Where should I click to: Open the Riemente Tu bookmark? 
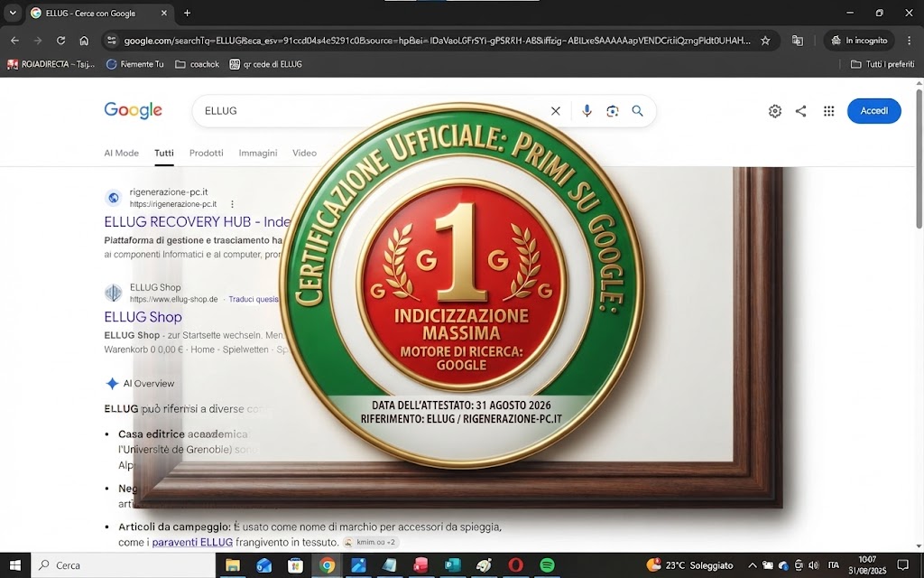[x=135, y=64]
